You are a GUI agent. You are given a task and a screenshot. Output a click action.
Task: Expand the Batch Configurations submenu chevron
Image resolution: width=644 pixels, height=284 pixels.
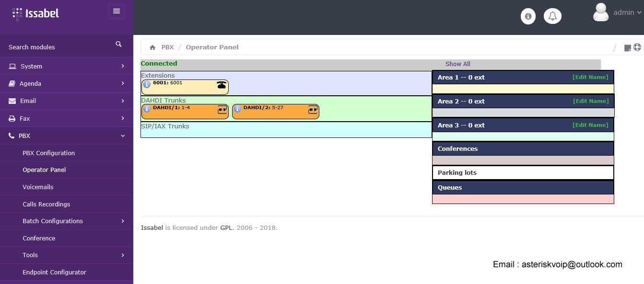(123, 221)
